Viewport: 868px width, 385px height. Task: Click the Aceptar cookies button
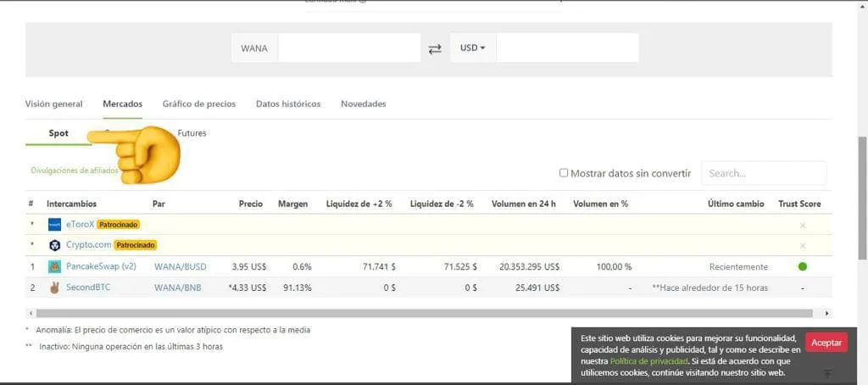click(x=826, y=343)
